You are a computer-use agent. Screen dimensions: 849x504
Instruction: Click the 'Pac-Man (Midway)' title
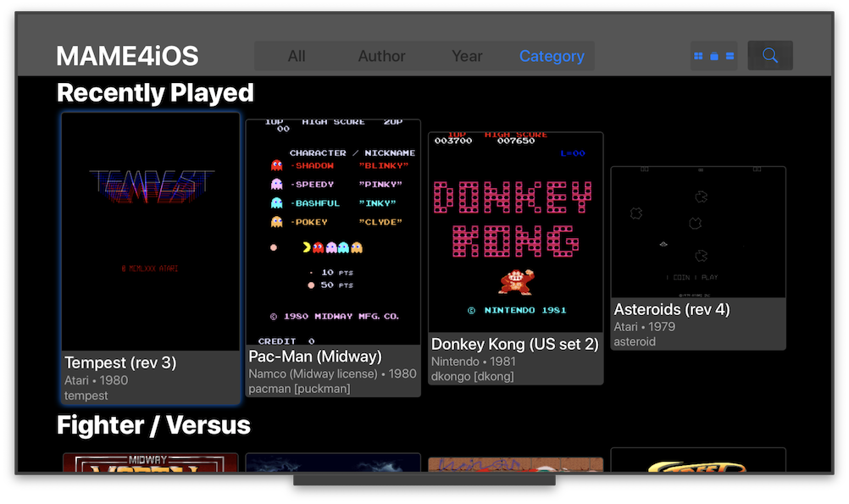315,357
